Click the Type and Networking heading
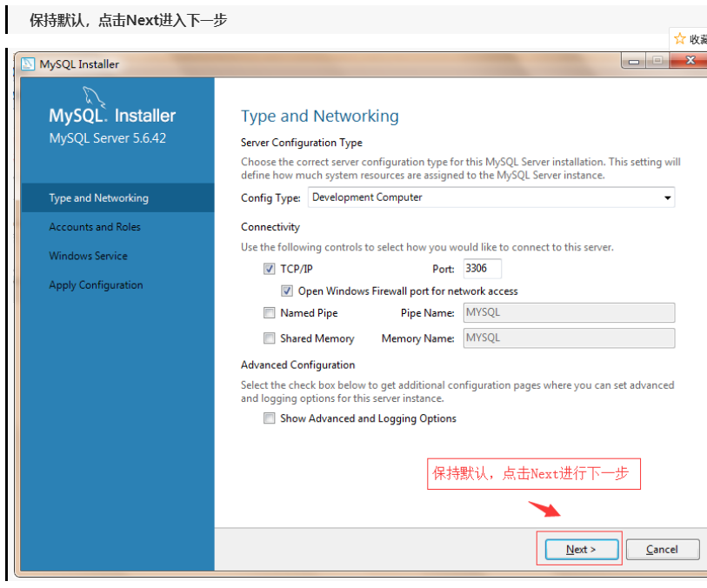707x588 pixels. 320,117
